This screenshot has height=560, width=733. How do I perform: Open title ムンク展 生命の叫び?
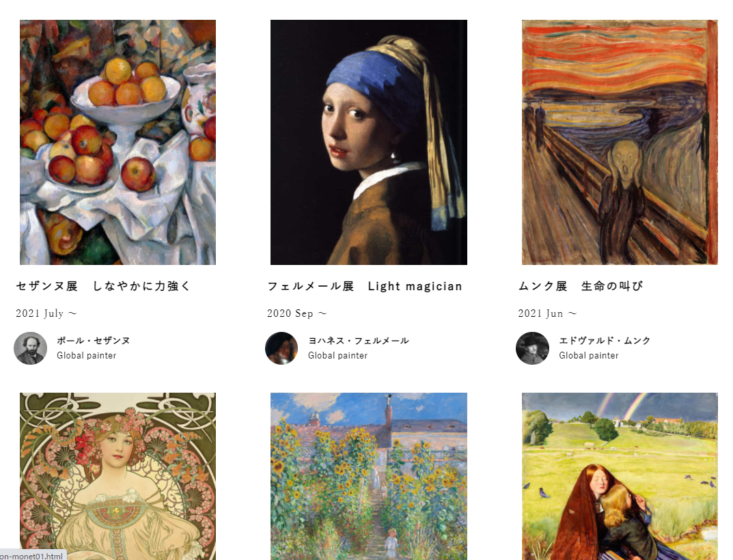[x=581, y=286]
